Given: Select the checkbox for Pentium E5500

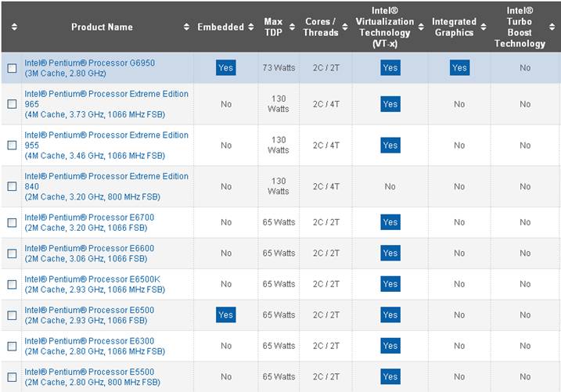Looking at the screenshot, I should click(x=12, y=377).
